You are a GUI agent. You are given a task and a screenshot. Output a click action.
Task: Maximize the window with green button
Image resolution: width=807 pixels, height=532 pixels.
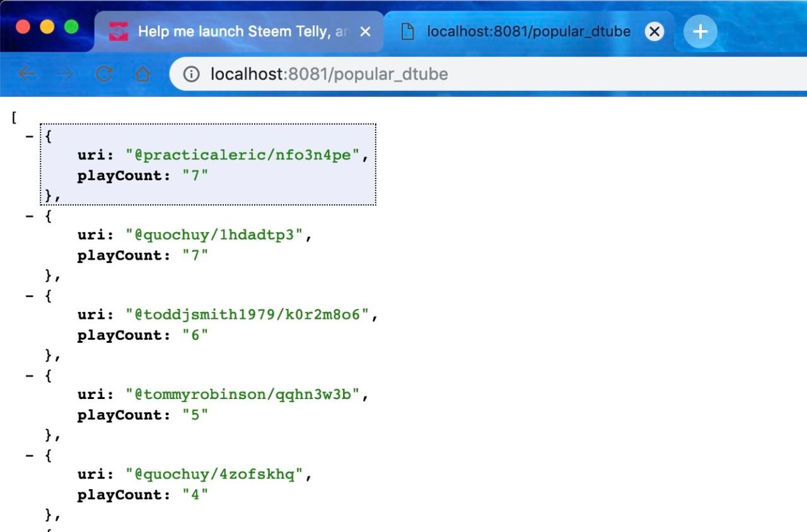click(72, 26)
